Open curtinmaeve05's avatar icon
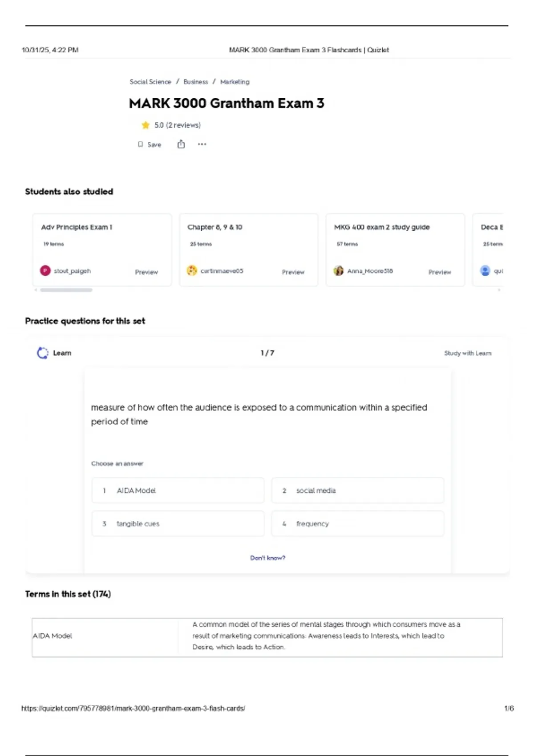The height and width of the screenshot is (756, 534). tap(192, 270)
